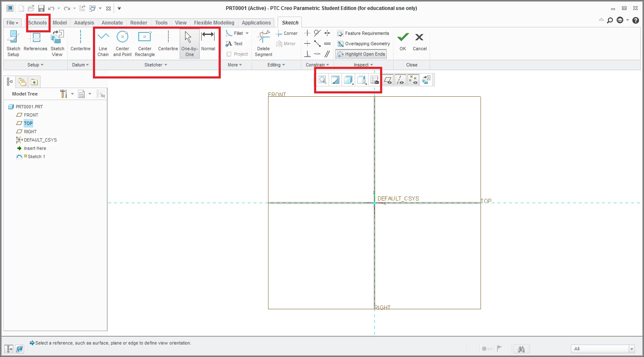Viewport: 644px width, 357px height.
Task: Open the Flexible Modeling tab
Action: pyautogui.click(x=214, y=23)
